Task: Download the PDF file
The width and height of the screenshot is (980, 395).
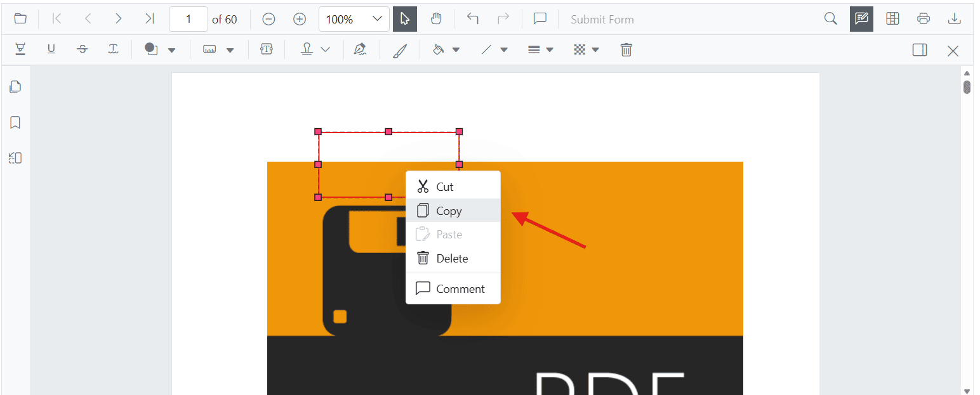Action: [x=954, y=19]
